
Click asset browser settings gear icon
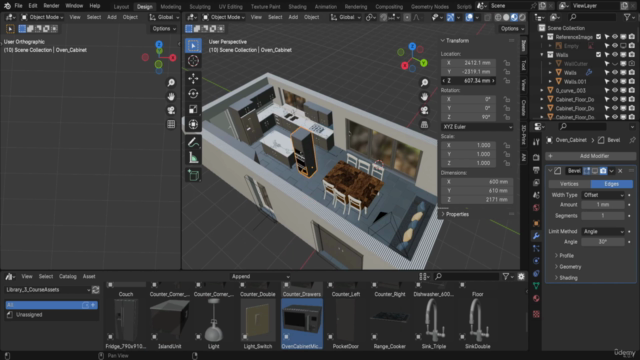coord(521,277)
